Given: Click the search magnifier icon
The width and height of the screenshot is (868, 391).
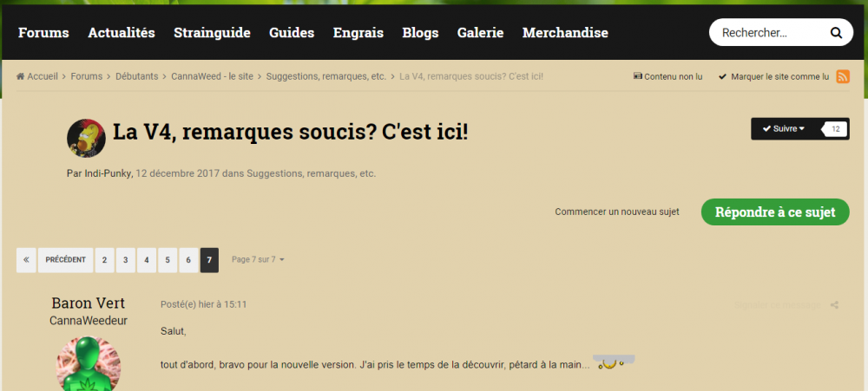Looking at the screenshot, I should [x=836, y=33].
